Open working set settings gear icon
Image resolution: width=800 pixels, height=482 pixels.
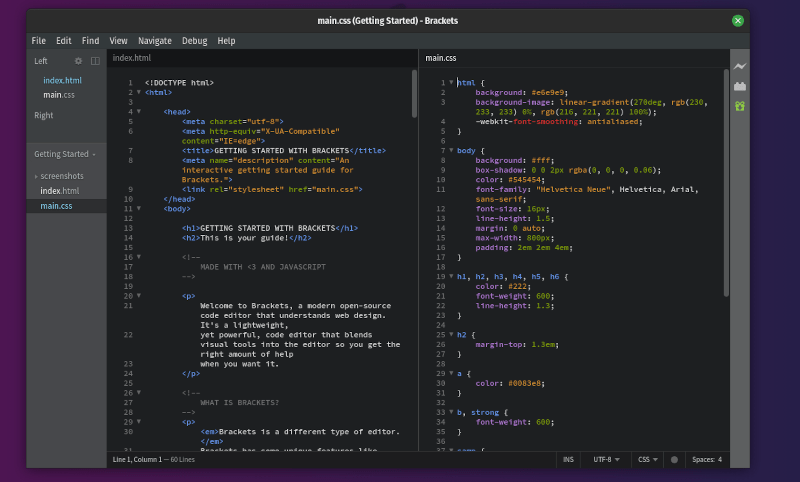79,61
